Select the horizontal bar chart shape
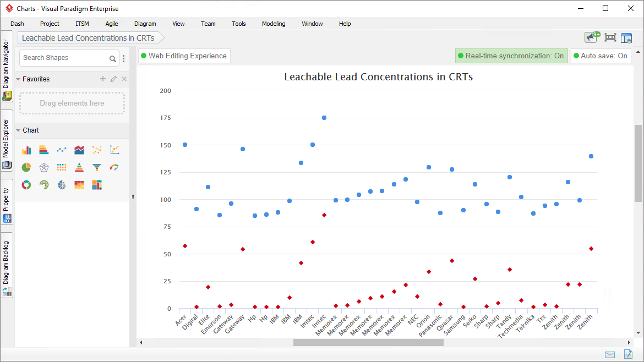Screen dimensions: 644x362 [44, 150]
